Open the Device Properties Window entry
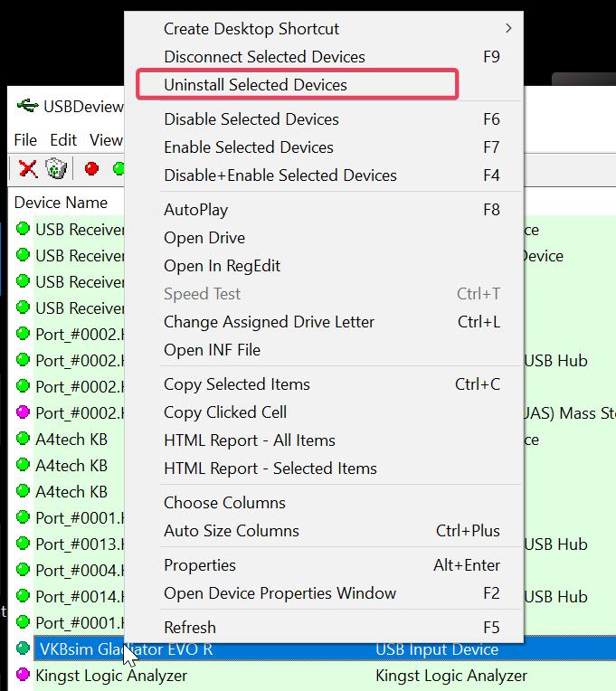 280,593
